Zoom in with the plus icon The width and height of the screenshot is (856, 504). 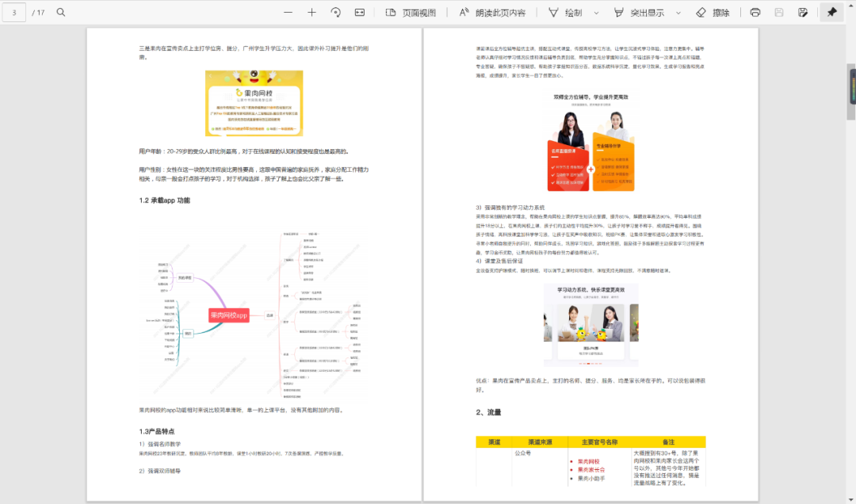311,12
